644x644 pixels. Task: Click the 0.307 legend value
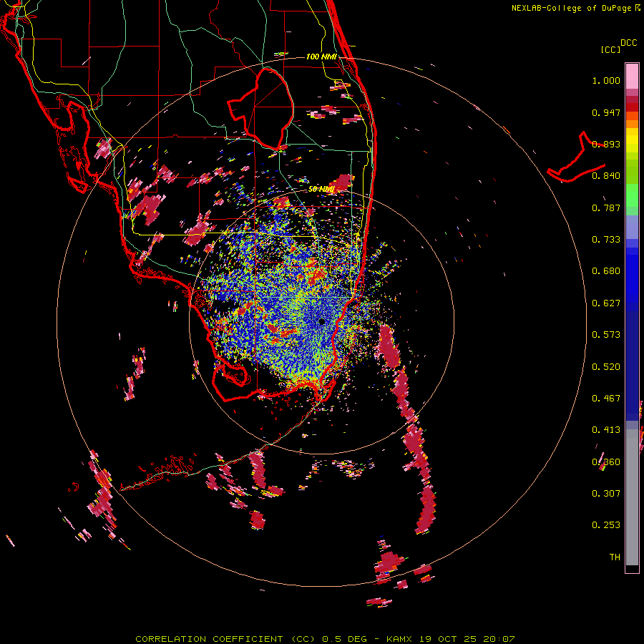[606, 494]
